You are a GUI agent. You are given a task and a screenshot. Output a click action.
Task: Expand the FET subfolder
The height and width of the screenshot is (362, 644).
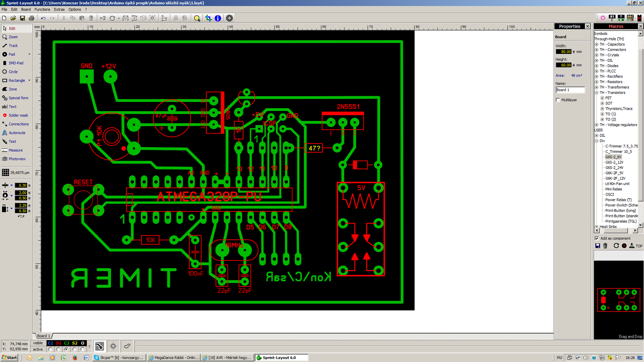point(602,98)
